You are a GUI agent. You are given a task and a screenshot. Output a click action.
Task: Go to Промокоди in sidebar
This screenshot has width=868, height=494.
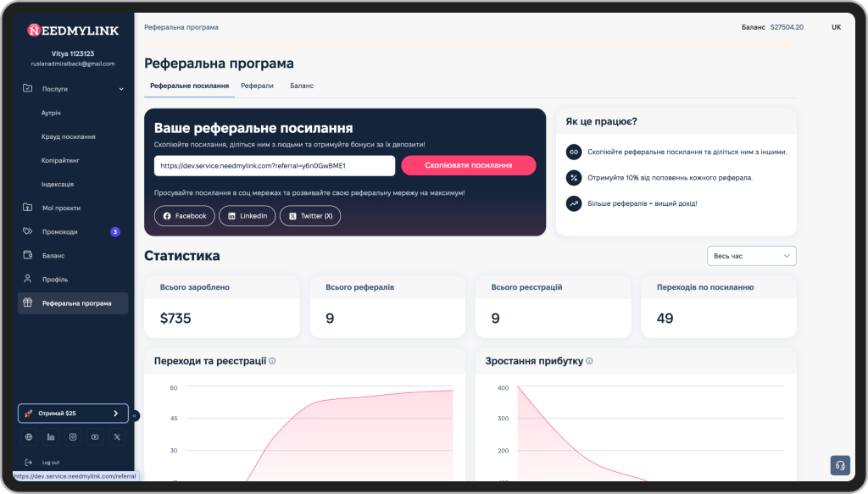point(60,232)
